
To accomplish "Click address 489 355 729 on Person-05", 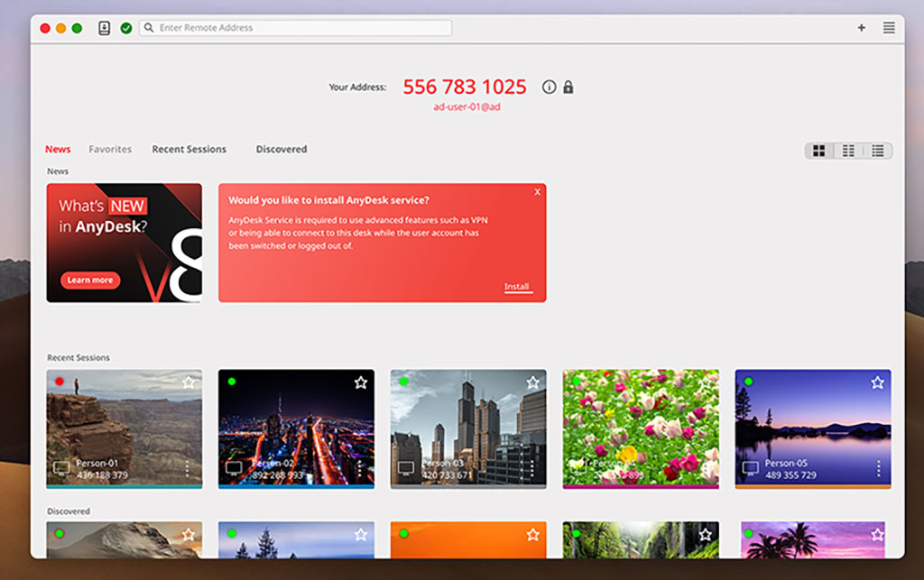I will (x=790, y=475).
